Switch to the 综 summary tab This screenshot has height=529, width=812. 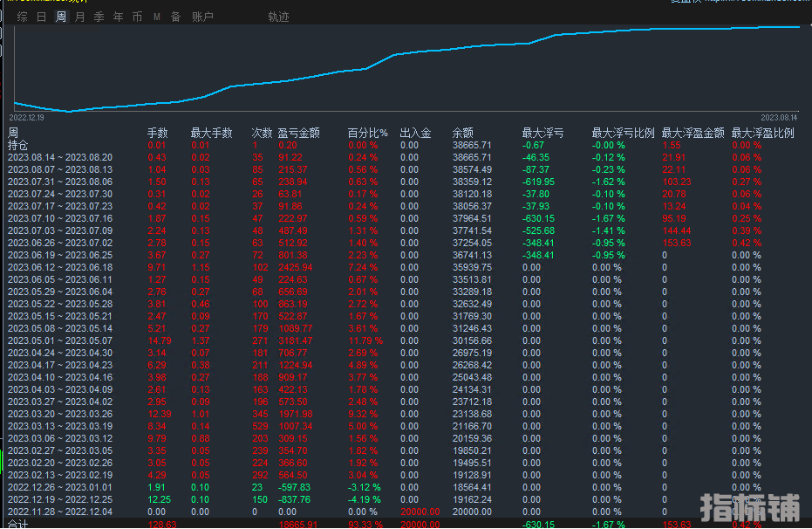click(23, 17)
